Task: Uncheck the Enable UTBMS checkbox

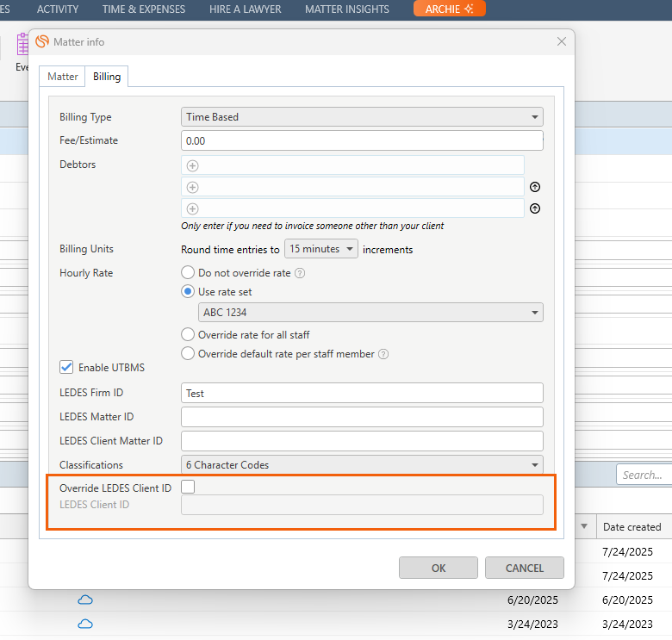Action: click(66, 368)
